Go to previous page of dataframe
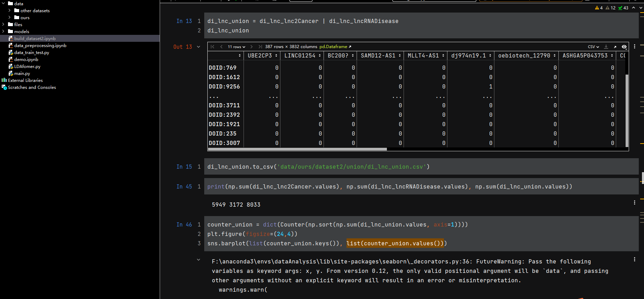Image resolution: width=644 pixels, height=299 pixels. (221, 47)
